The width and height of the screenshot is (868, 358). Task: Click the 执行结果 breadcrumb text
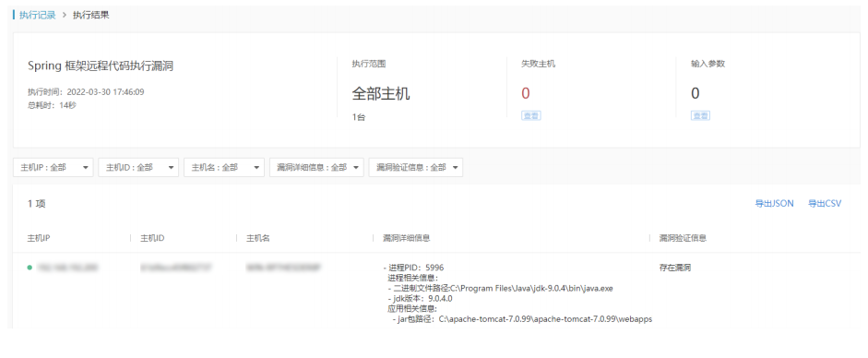click(90, 16)
